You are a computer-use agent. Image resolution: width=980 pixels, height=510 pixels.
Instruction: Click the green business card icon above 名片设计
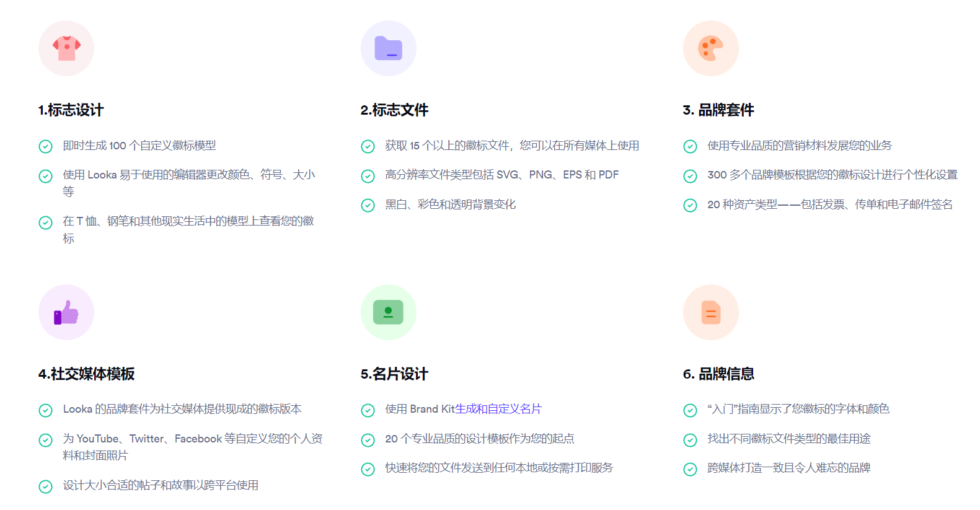point(389,312)
